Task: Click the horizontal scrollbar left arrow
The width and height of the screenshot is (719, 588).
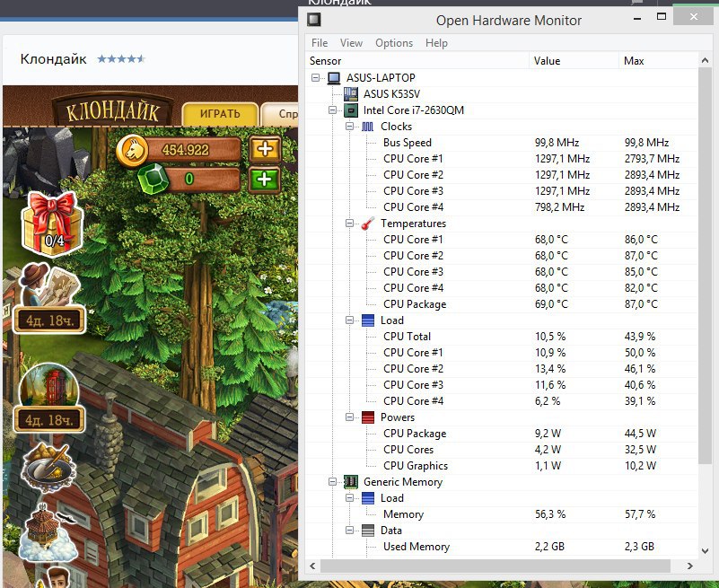Action: pyautogui.click(x=312, y=566)
